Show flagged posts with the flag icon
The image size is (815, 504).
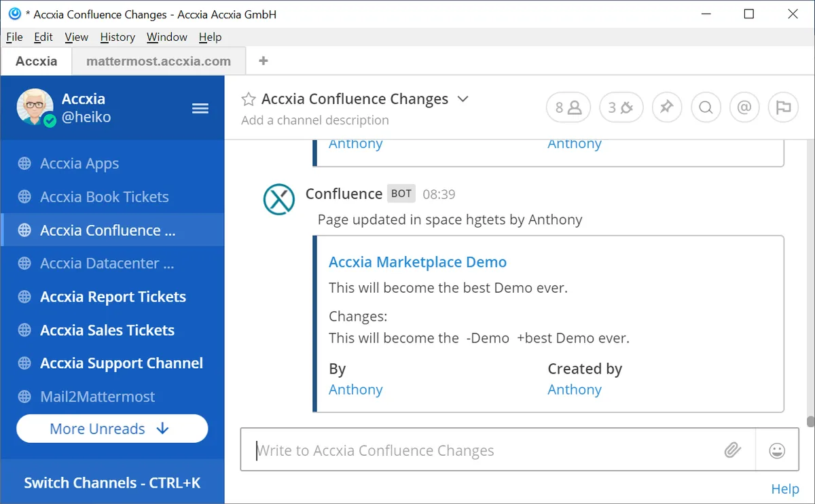point(783,107)
